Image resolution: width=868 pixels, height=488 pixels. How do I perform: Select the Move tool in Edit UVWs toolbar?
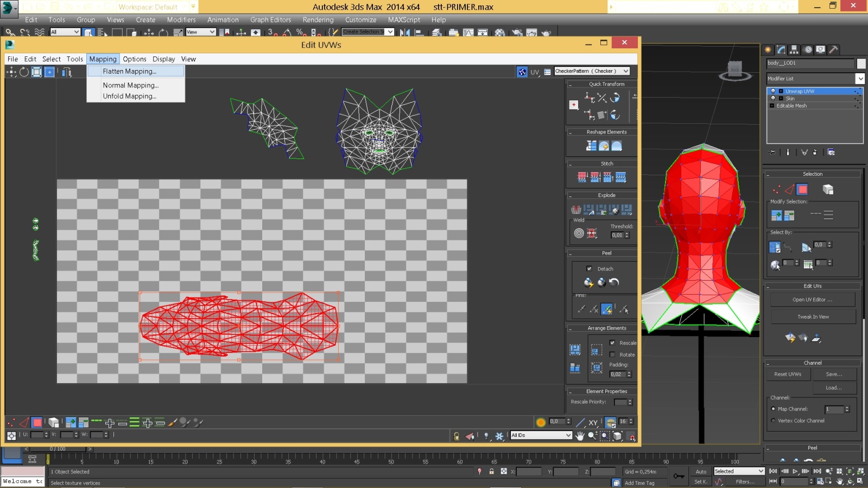click(11, 72)
